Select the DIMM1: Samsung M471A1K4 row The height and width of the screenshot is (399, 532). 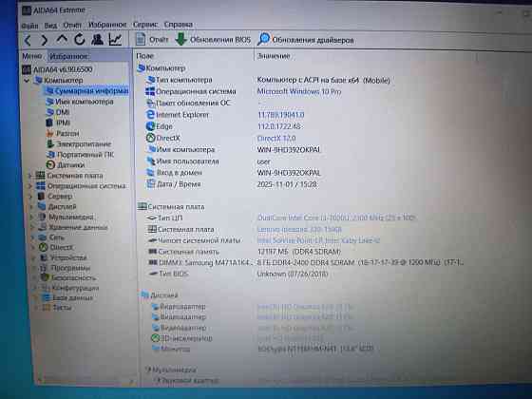click(305, 262)
